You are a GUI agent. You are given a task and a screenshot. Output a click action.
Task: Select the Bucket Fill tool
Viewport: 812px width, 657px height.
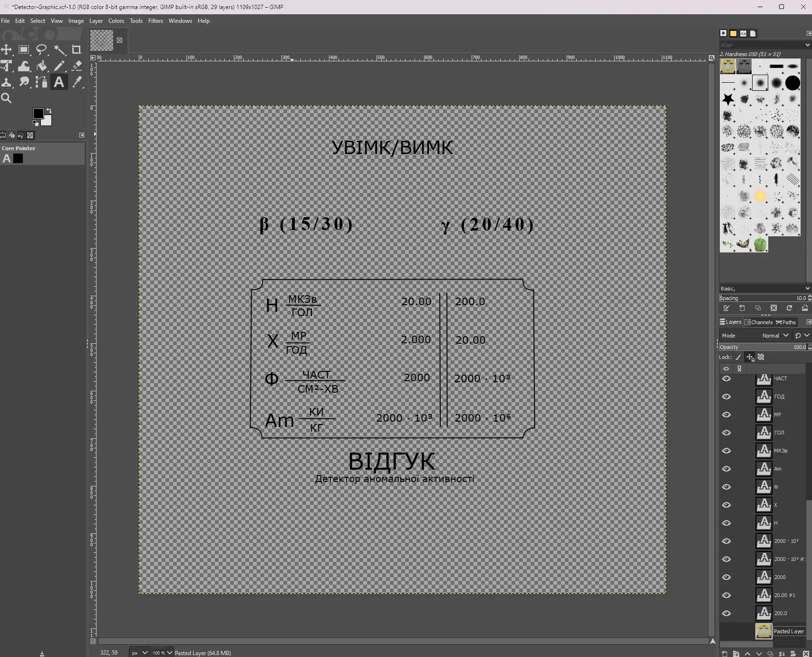click(x=41, y=66)
